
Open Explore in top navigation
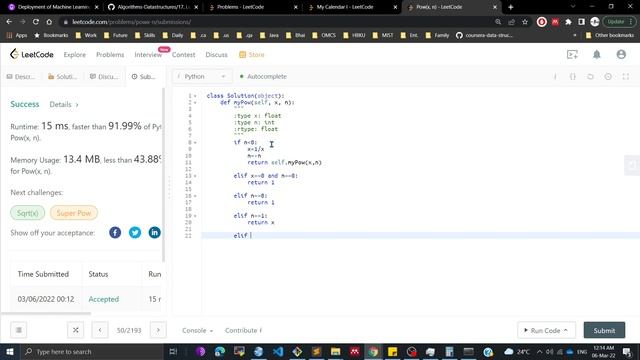75,55
